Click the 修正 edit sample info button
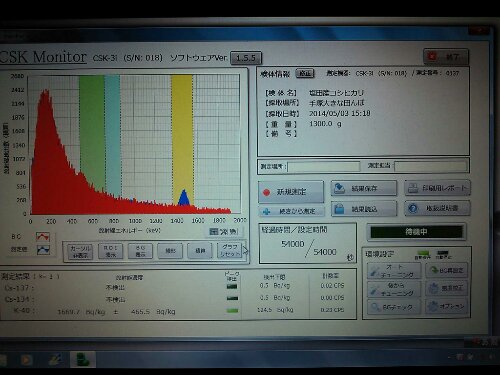The width and height of the screenshot is (500, 375). (x=305, y=73)
